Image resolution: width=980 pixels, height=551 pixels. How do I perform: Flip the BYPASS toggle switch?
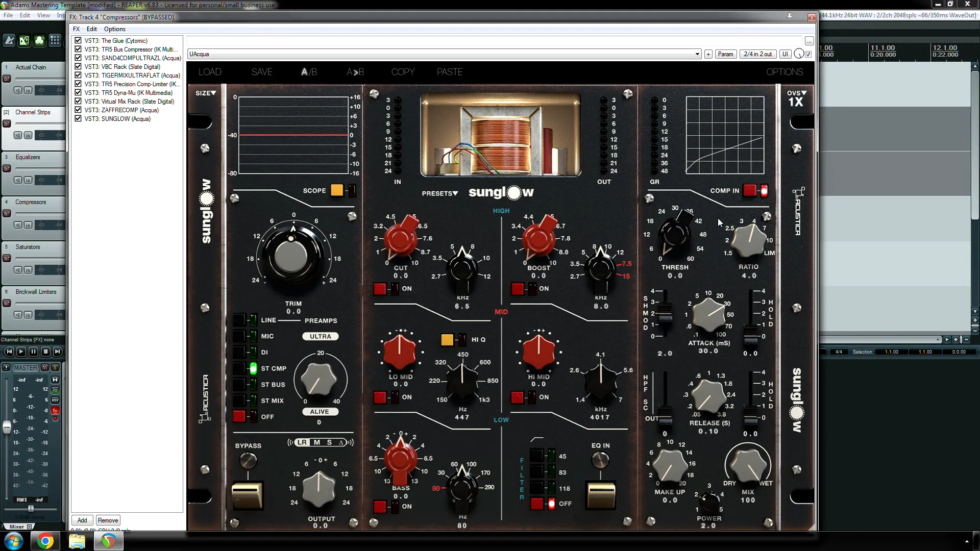coord(248,495)
